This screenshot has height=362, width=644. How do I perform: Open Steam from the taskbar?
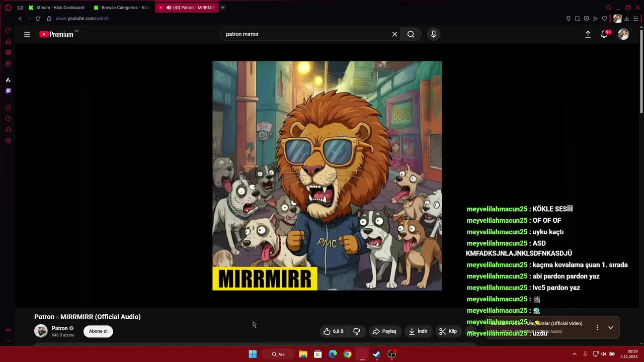[x=377, y=354]
